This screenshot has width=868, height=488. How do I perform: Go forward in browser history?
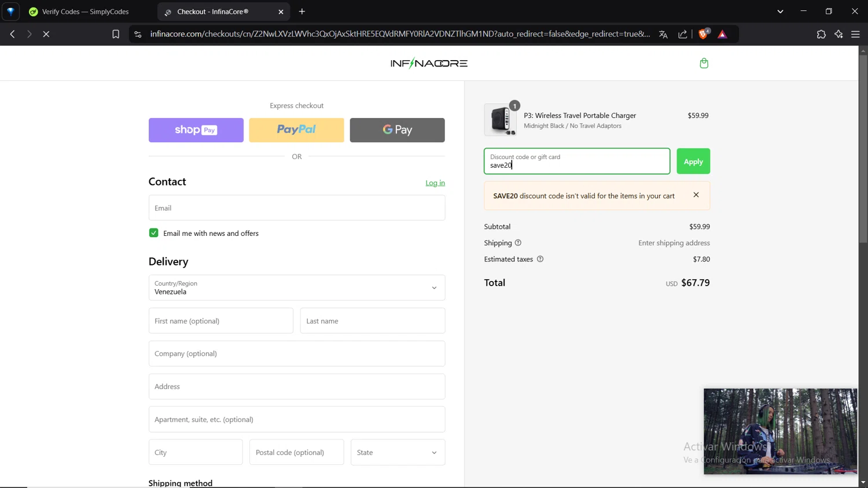pos(29,34)
